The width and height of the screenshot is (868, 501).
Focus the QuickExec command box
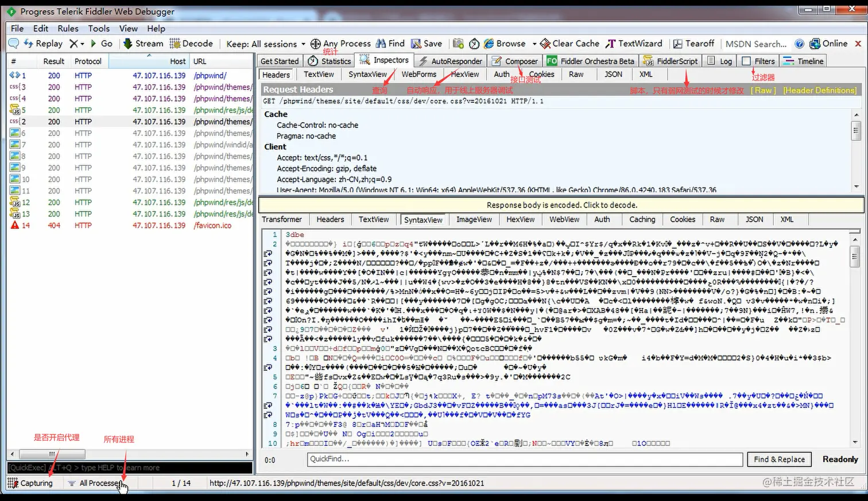point(130,468)
